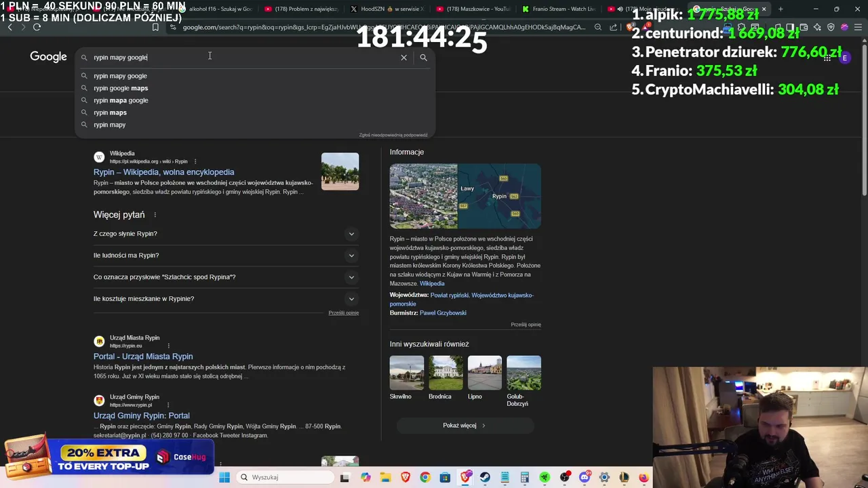Expand 'Ile kosztuje mieszkanie w Rypinie?'

[x=226, y=299]
